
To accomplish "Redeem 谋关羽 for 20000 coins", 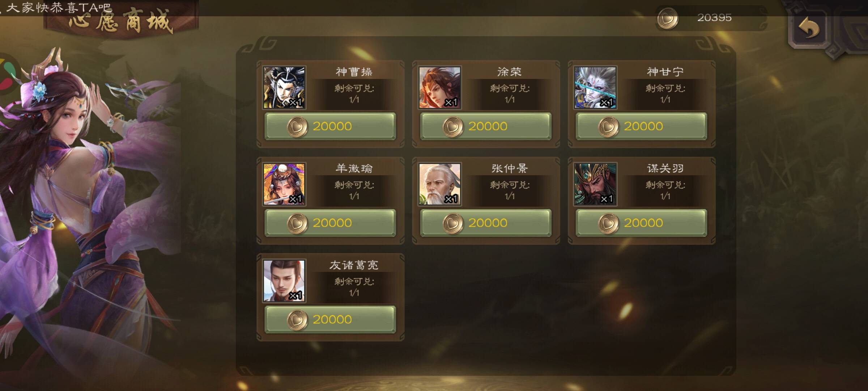I will (641, 223).
